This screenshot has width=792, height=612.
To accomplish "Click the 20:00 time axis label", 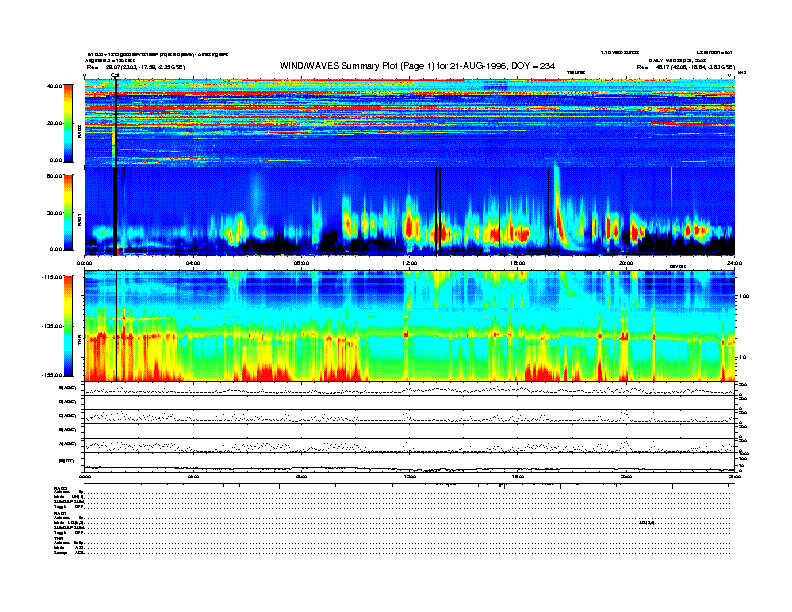I will point(625,263).
